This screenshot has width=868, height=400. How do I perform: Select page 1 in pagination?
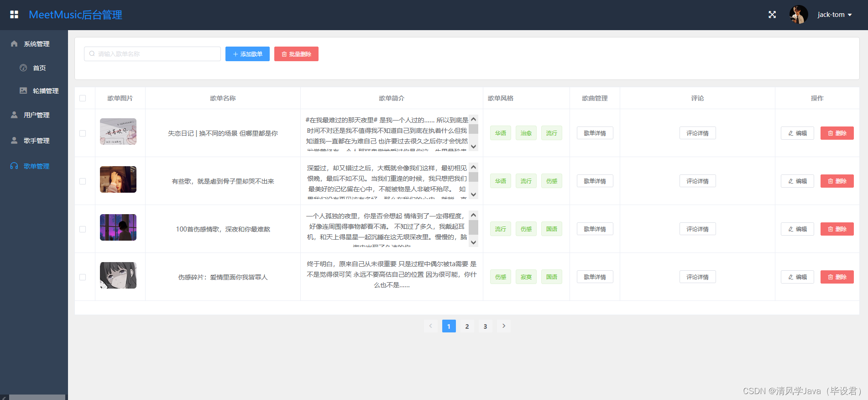pyautogui.click(x=449, y=326)
